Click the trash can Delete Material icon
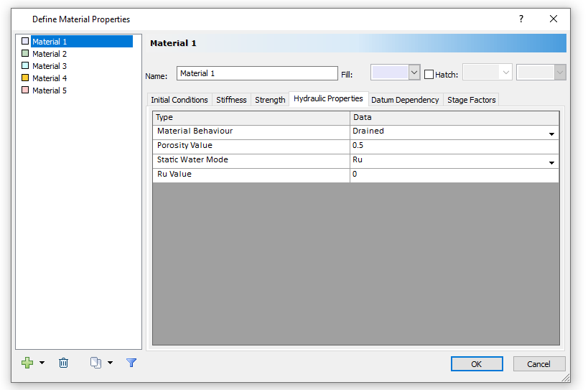 [x=63, y=363]
